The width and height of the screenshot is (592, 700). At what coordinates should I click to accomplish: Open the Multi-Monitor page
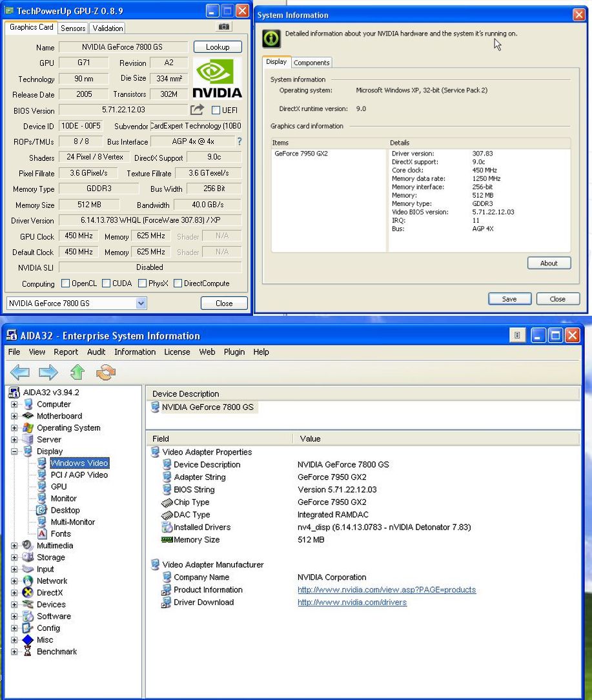tap(73, 522)
